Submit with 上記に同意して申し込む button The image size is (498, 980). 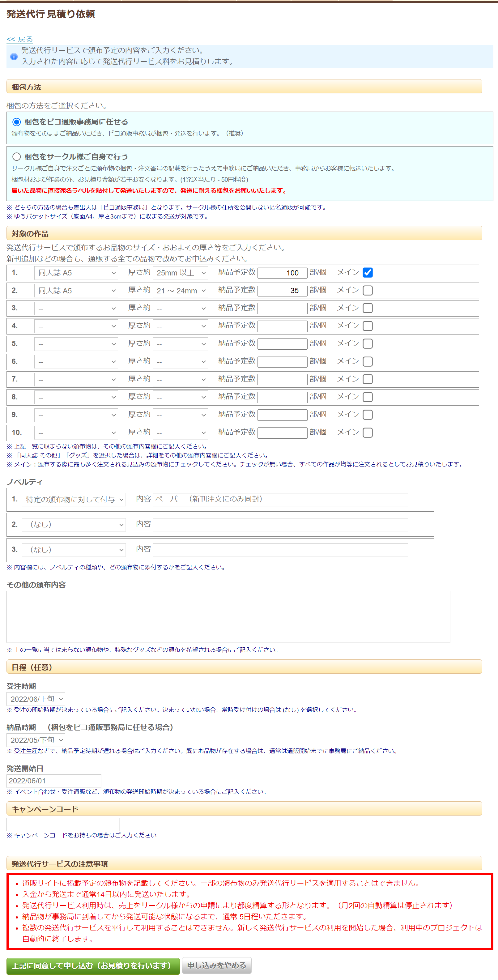coord(93,965)
